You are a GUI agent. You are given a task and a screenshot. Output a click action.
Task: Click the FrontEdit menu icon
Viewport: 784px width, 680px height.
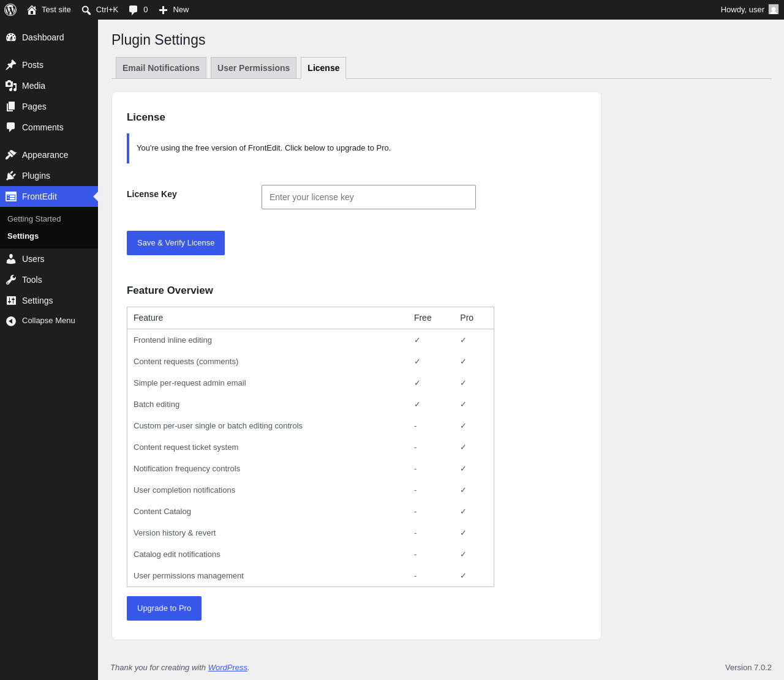coord(11,196)
